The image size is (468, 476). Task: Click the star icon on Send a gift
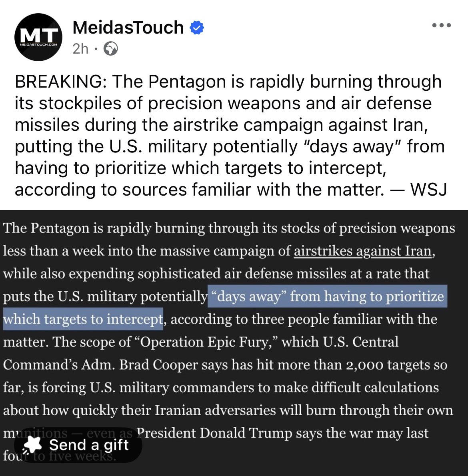(33, 445)
